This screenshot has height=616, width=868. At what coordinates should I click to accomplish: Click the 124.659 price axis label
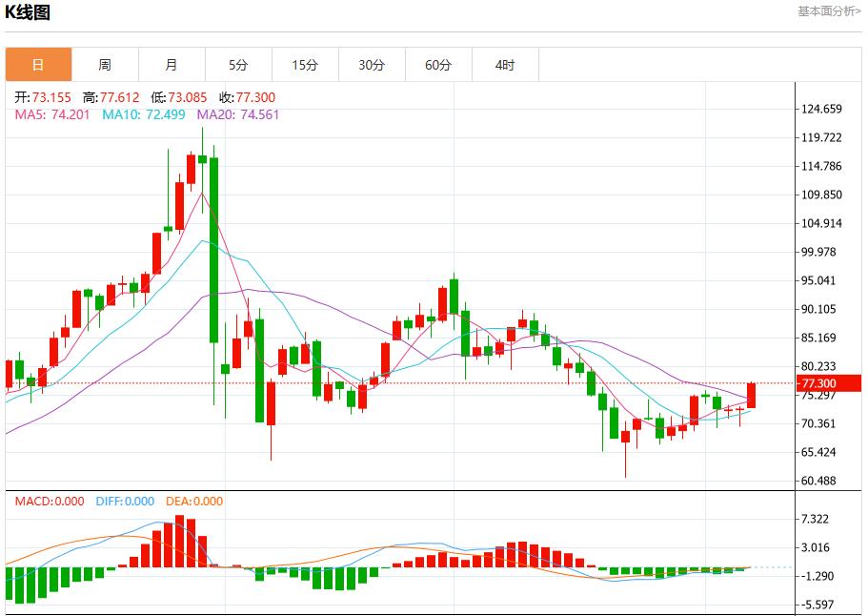pyautogui.click(x=821, y=110)
